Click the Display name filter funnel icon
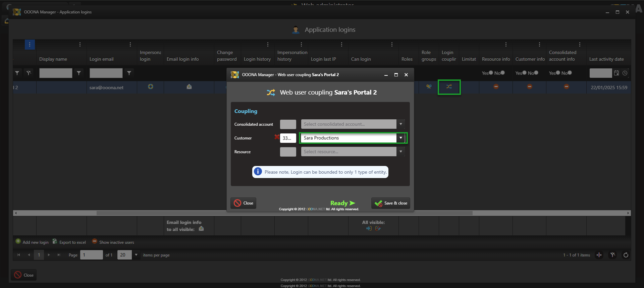644x288 pixels. (x=79, y=73)
